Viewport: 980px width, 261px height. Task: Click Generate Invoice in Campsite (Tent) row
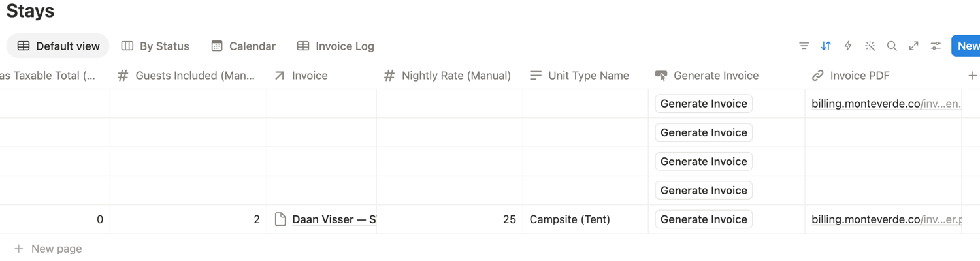click(x=704, y=219)
